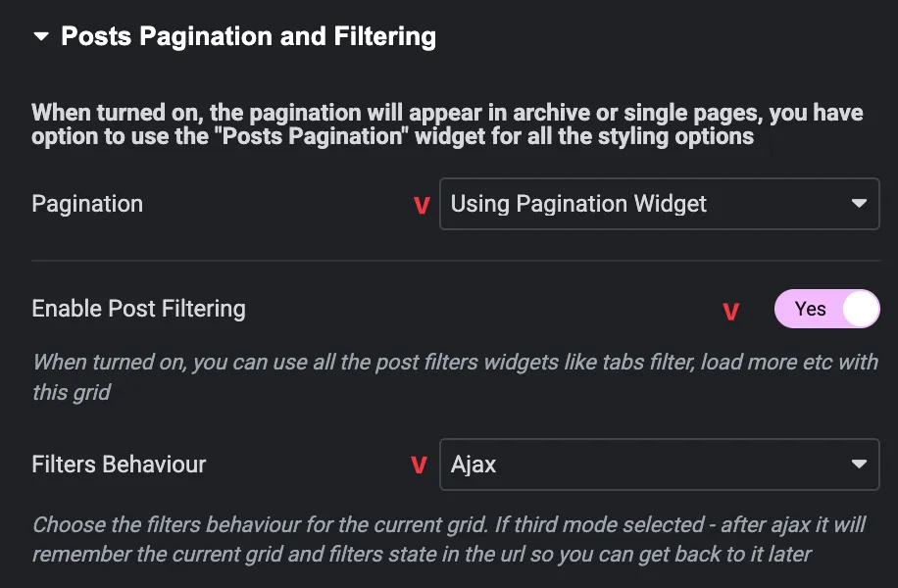This screenshot has width=898, height=588.
Task: Click the Filters Behaviour field label
Action: click(x=119, y=465)
